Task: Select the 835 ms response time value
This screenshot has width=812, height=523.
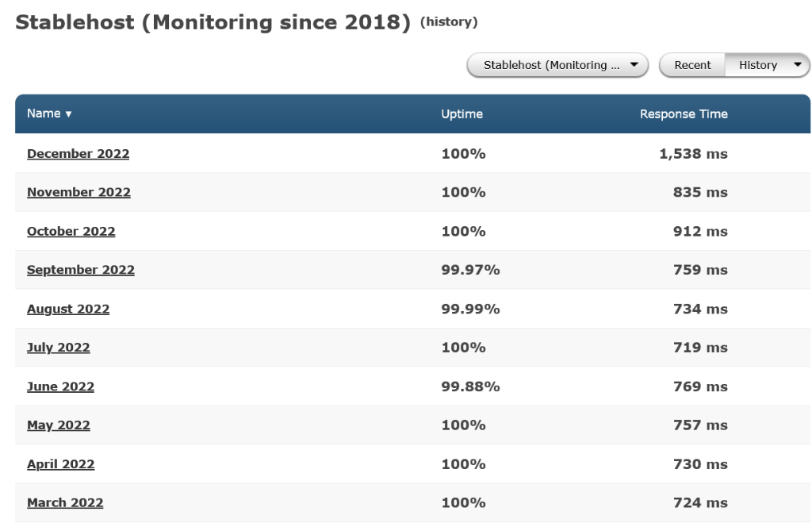Action: [700, 192]
